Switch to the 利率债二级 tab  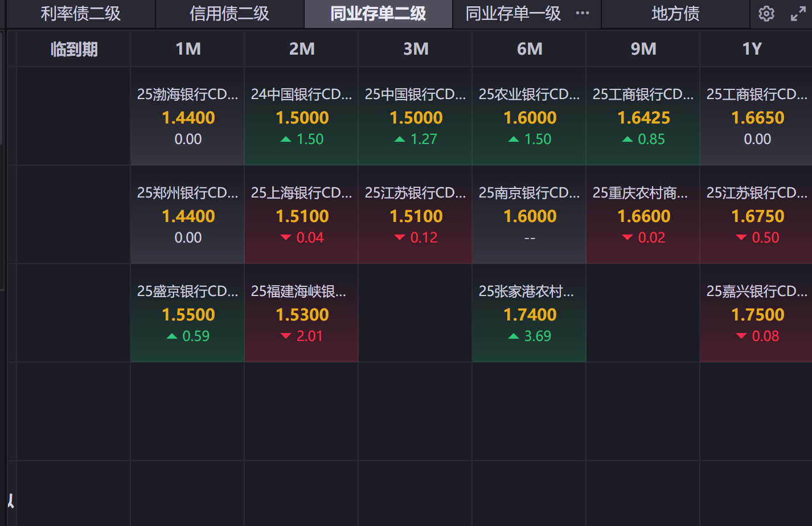click(81, 14)
